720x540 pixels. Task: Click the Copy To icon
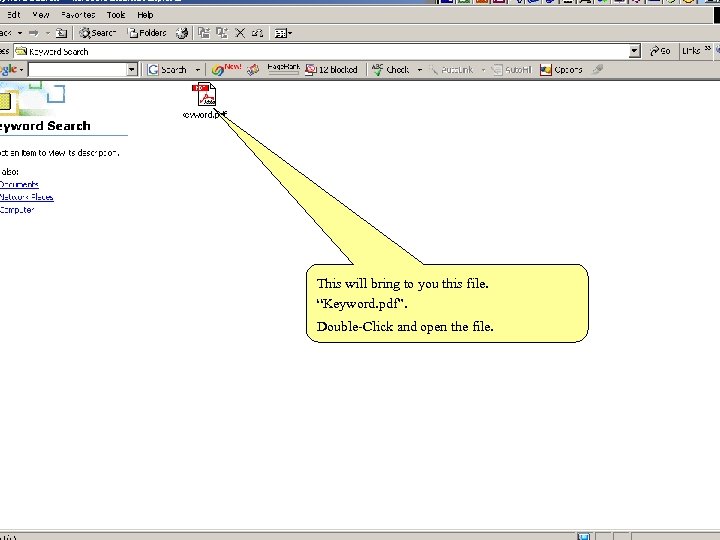pyautogui.click(x=222, y=33)
